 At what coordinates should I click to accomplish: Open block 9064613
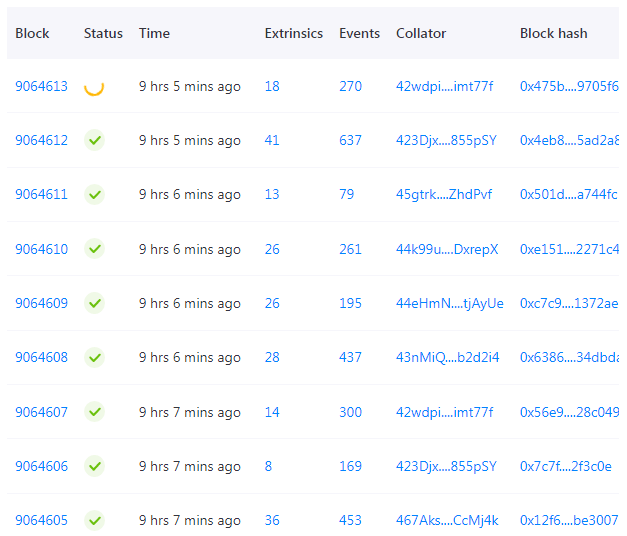(x=41, y=86)
